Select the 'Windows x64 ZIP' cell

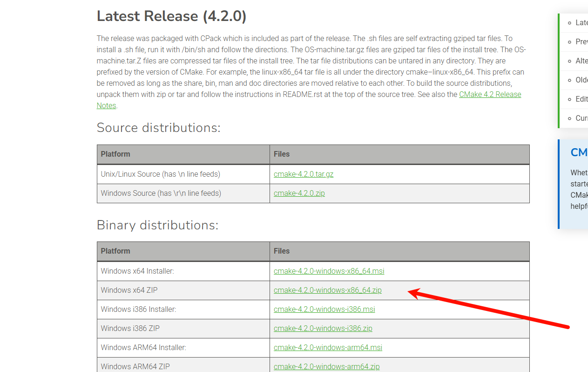coord(183,290)
